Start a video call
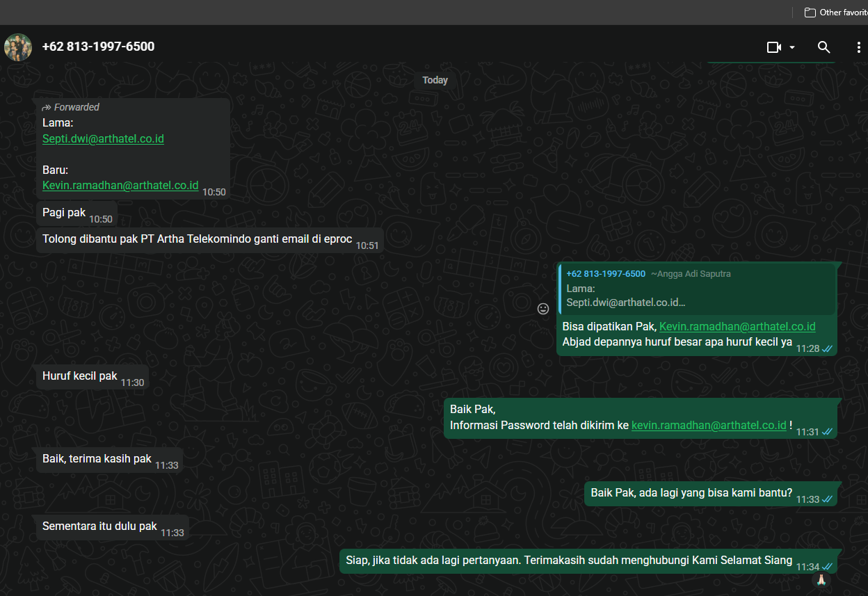 point(774,47)
